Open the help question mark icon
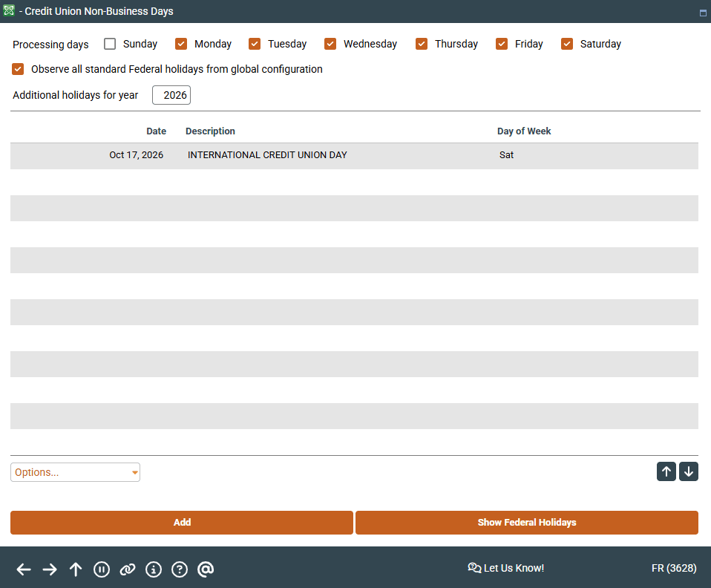 point(180,569)
